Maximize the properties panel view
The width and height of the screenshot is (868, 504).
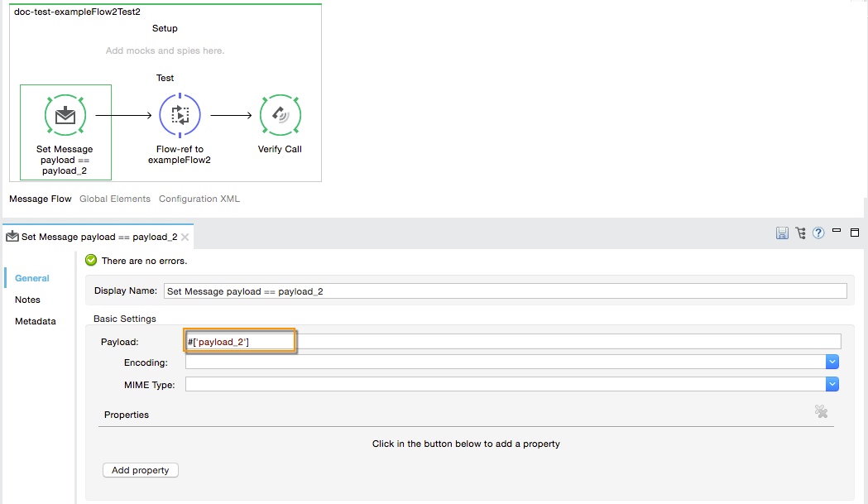point(856,233)
